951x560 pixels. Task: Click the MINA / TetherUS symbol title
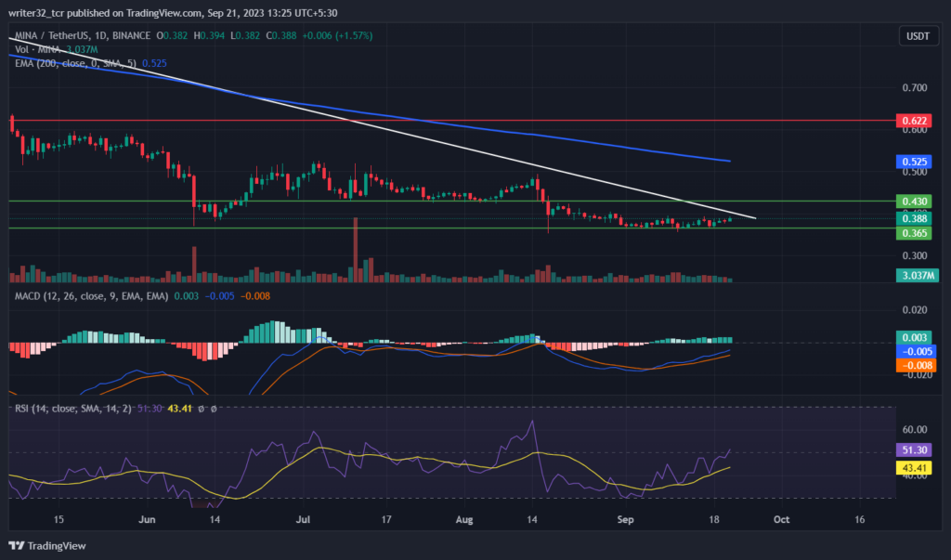point(83,36)
